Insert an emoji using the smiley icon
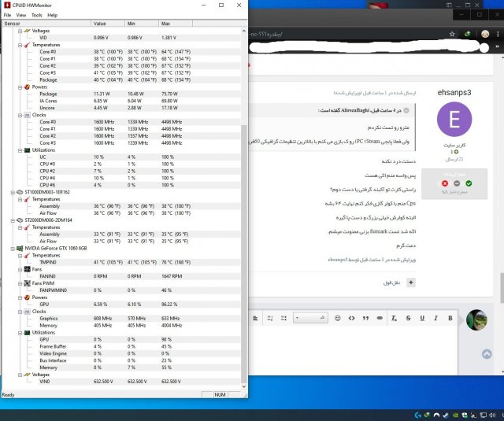The width and height of the screenshot is (504, 421). [x=337, y=318]
